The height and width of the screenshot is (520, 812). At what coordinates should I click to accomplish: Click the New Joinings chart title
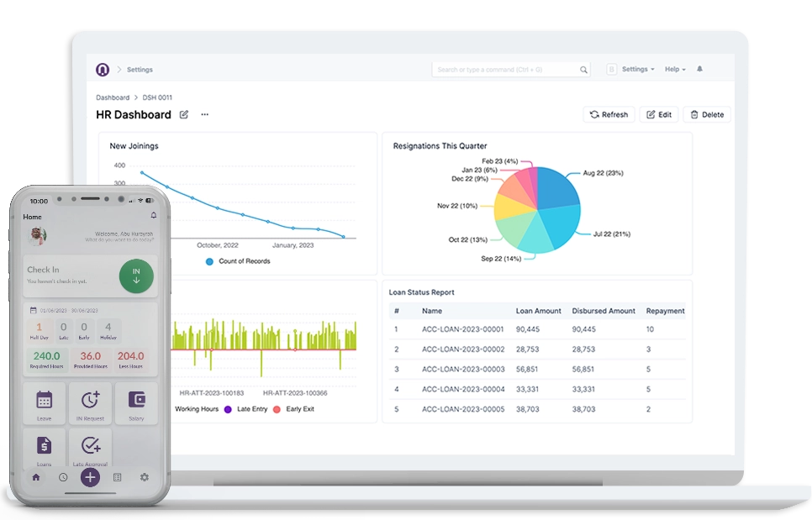134,146
